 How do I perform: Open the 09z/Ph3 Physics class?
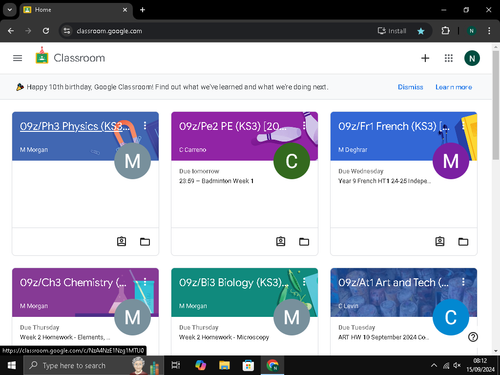click(75, 126)
